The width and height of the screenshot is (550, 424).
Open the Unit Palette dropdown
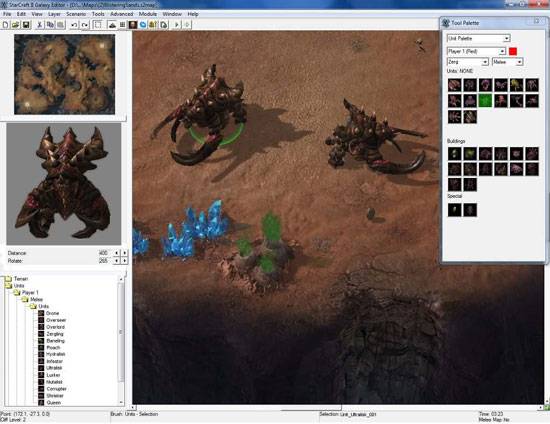pos(478,38)
